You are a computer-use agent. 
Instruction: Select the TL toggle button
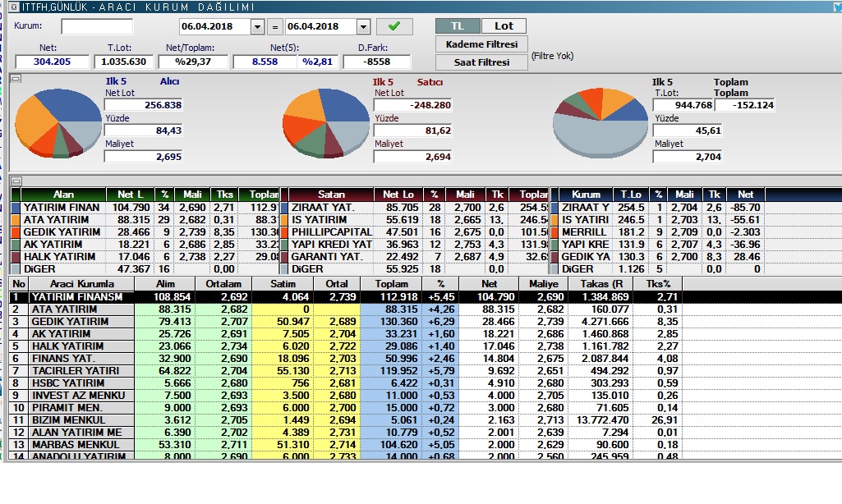458,25
